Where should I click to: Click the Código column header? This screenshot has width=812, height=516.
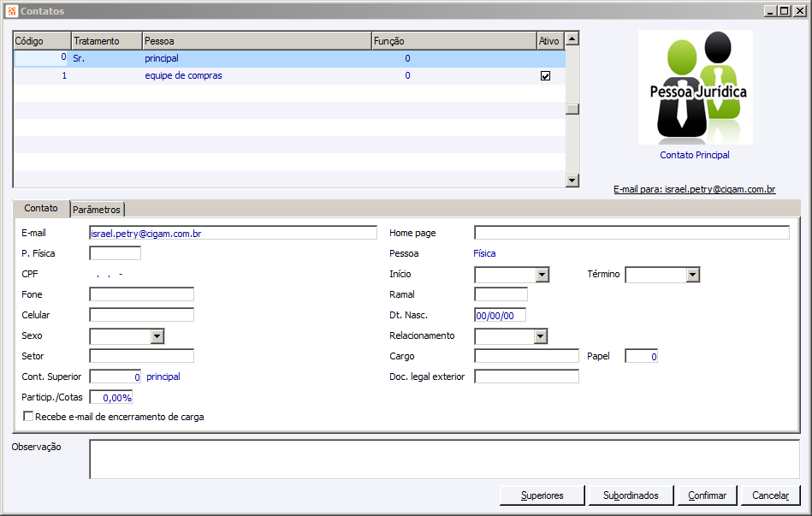(x=42, y=41)
